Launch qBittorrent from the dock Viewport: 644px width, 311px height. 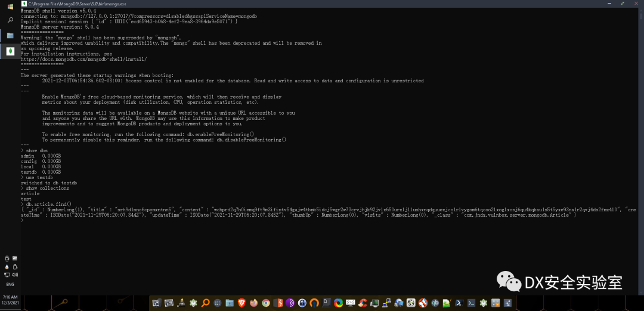click(x=435, y=303)
